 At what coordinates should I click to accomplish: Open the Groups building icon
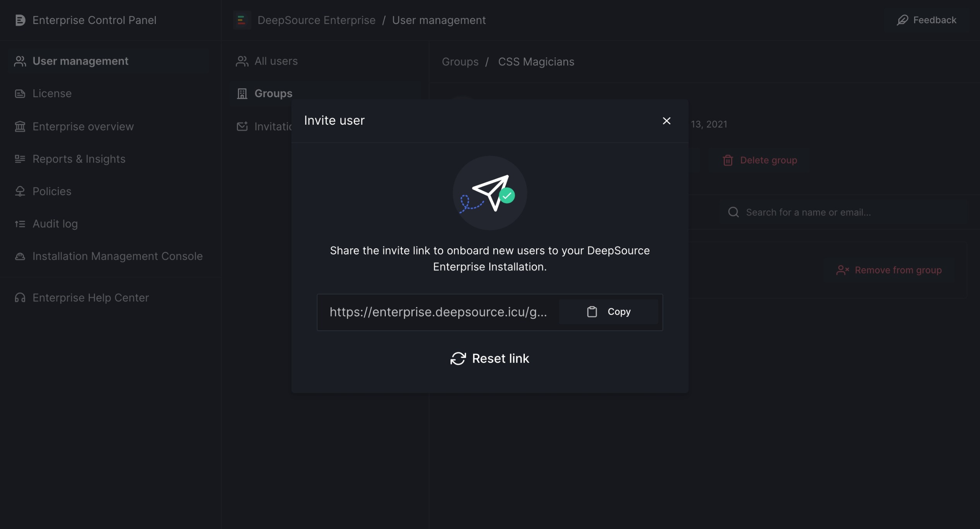click(x=242, y=93)
